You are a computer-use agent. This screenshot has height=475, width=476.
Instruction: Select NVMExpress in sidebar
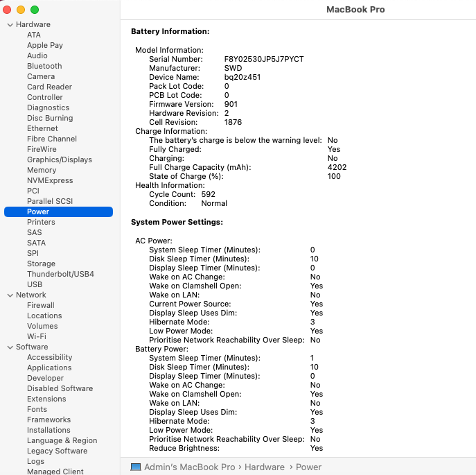(50, 180)
